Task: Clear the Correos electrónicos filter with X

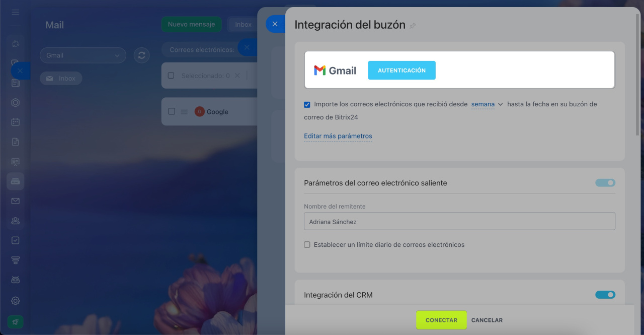Action: point(247,47)
